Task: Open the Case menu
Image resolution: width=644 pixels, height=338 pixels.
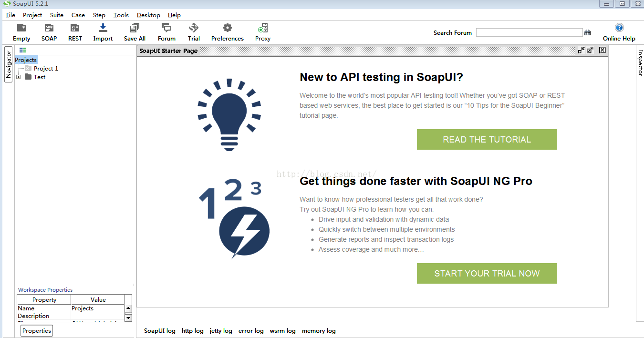Action: pyautogui.click(x=78, y=15)
